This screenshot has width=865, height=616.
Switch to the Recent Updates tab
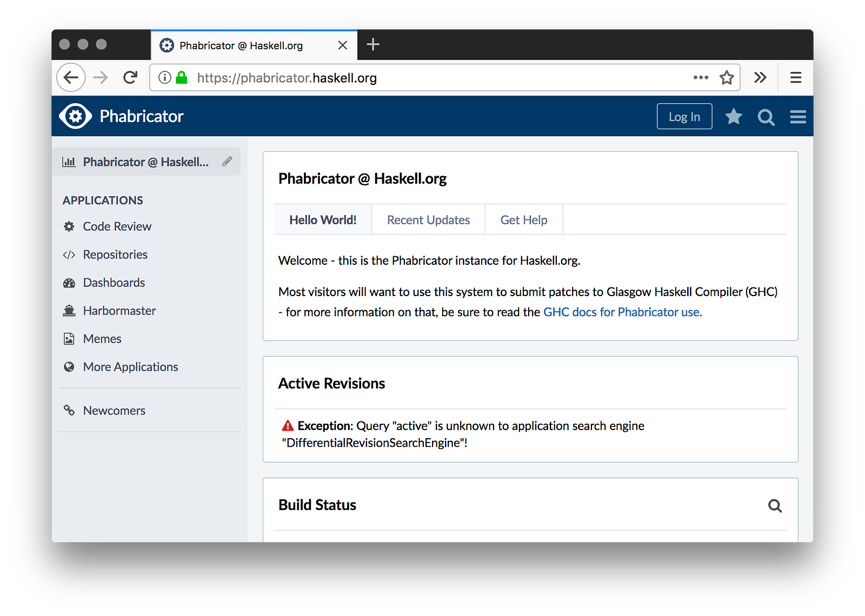[428, 219]
